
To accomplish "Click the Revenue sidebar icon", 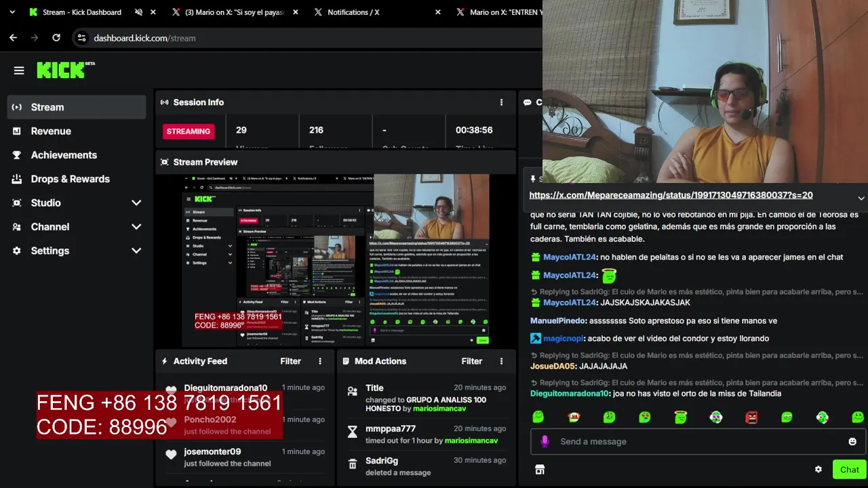I will [17, 131].
